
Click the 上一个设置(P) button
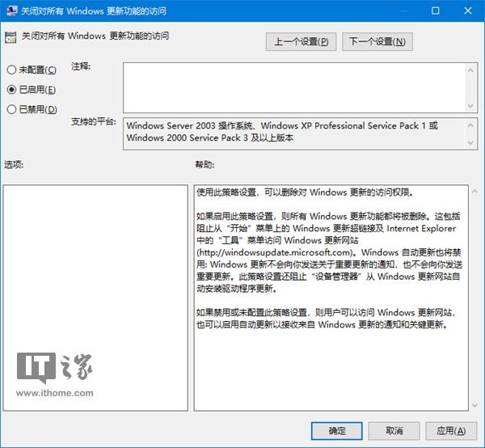pos(301,41)
